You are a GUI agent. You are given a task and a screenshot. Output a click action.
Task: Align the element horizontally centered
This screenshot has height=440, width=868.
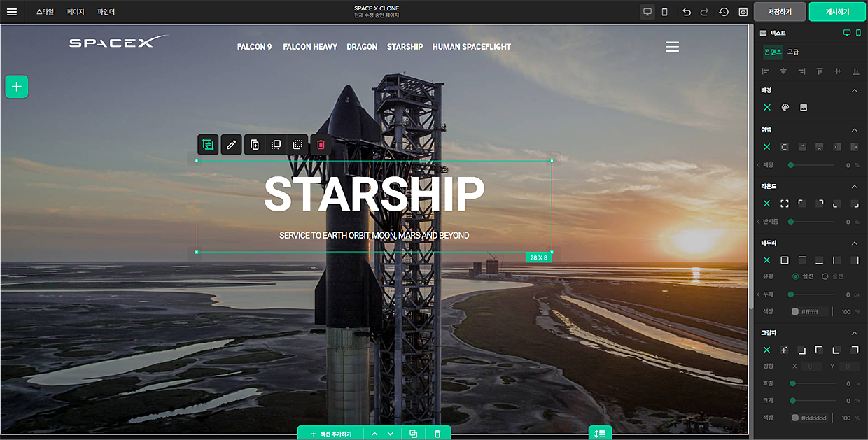point(783,71)
